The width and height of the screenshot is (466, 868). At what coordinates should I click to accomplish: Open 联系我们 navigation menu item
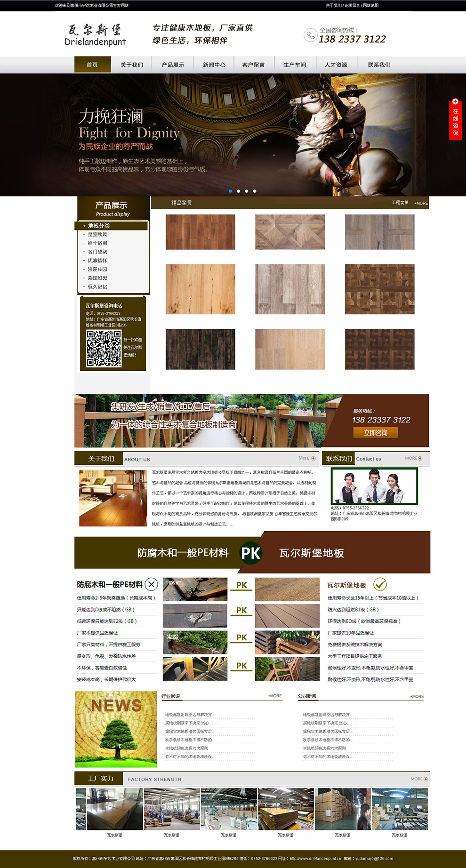coord(379,65)
